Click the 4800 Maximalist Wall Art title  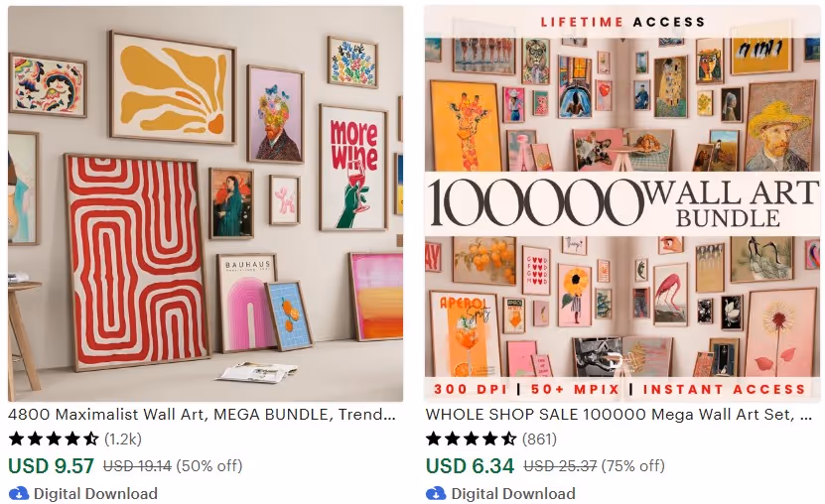pos(202,414)
